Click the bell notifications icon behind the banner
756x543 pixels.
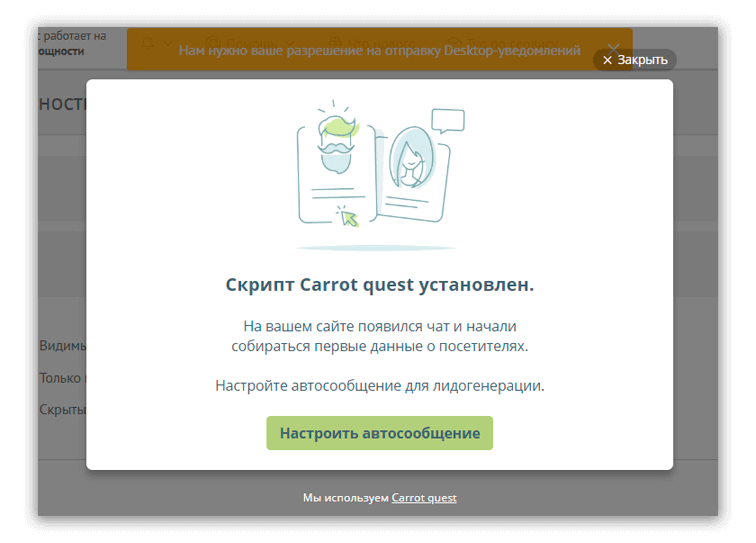tap(148, 43)
